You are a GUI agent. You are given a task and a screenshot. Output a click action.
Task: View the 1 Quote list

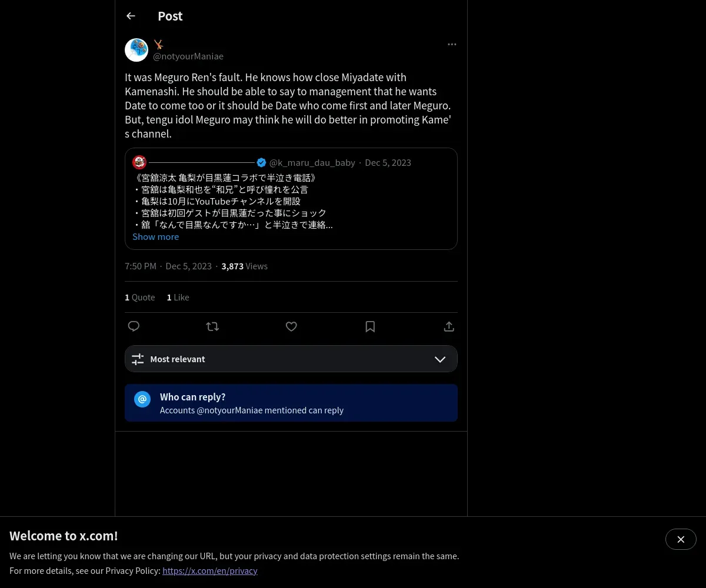coord(140,297)
